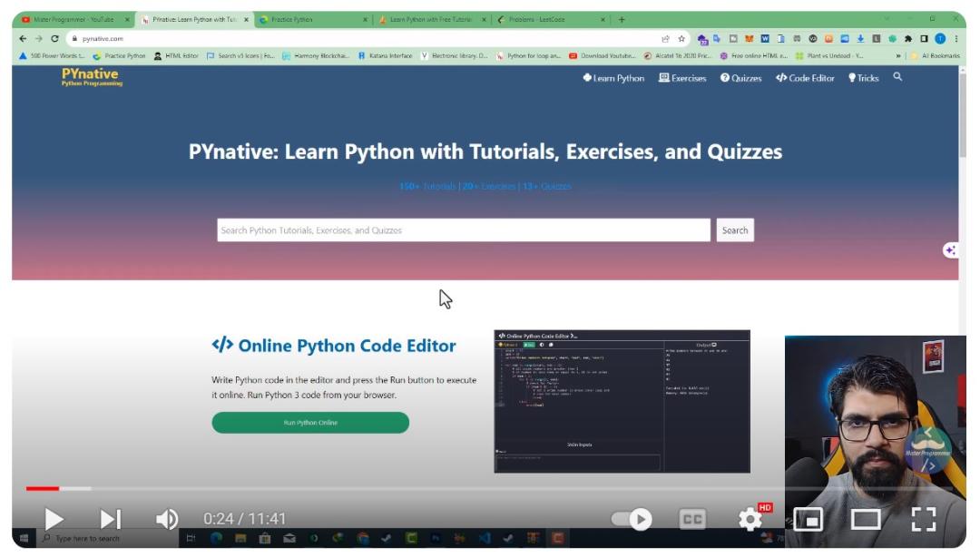Click the Search Python Tutorials input field
Viewport: 980px width, 557px height.
pyautogui.click(x=464, y=230)
